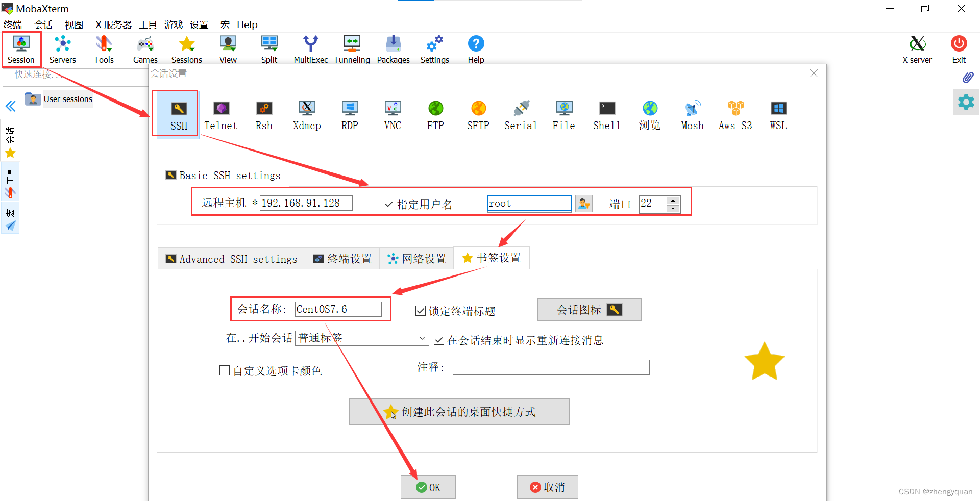Viewport: 980px width, 501px height.
Task: Open the Servers toolbar icon
Action: click(62, 49)
